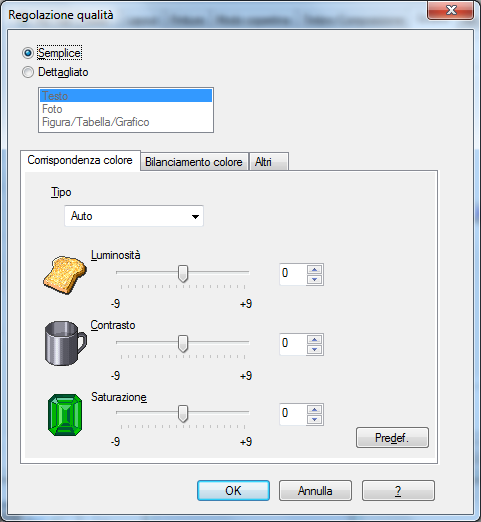
Task: Select Testo in the list
Action: pos(126,96)
